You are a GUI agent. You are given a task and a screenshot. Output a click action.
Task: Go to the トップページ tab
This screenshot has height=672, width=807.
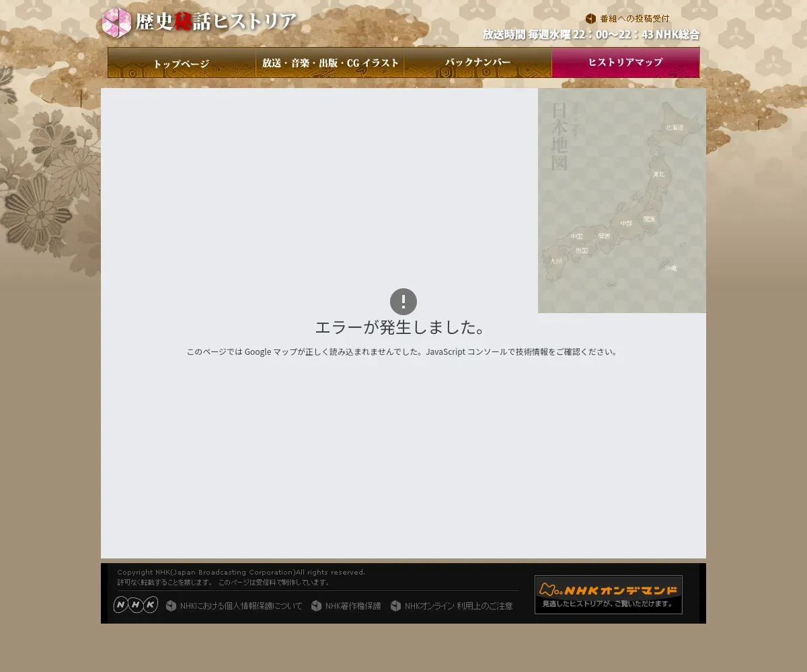click(182, 62)
